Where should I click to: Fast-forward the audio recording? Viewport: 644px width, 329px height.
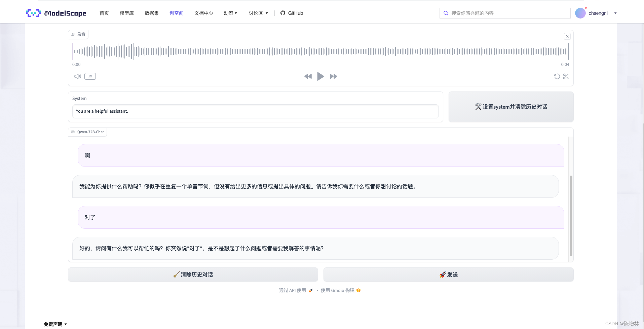334,76
